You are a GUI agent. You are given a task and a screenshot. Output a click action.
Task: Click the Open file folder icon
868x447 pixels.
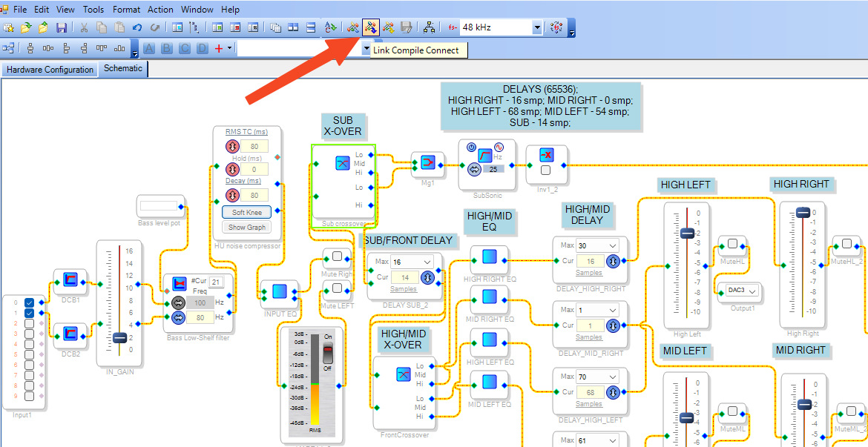coord(25,27)
